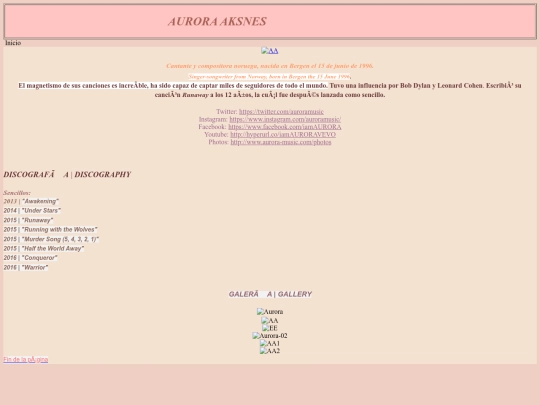This screenshot has width=540, height=405.
Task: Select the EE gallery image placeholder
Action: (x=270, y=328)
